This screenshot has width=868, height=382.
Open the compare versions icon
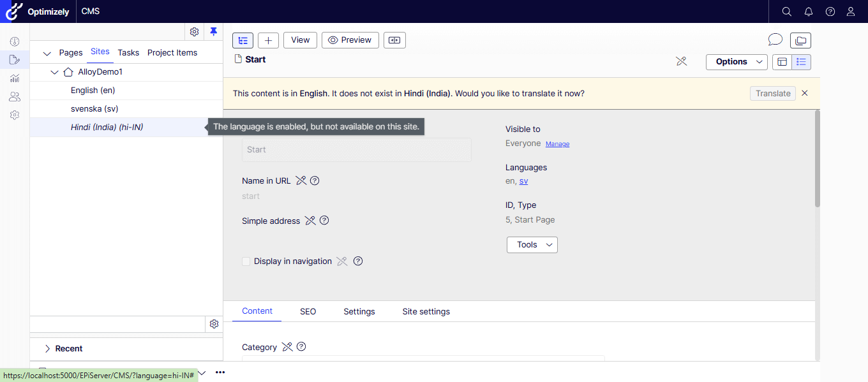(394, 40)
